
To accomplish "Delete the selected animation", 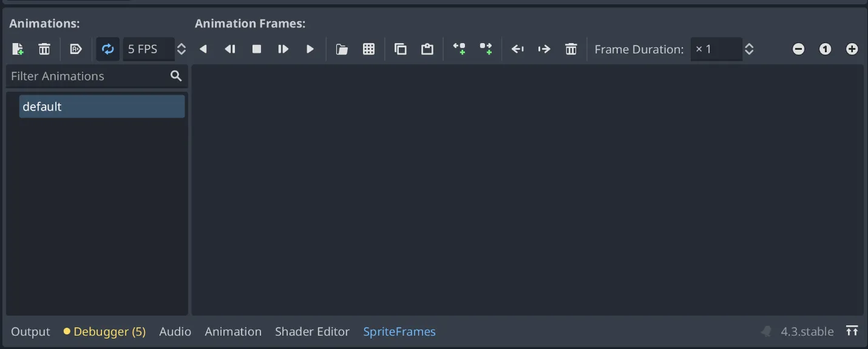I will coord(44,49).
